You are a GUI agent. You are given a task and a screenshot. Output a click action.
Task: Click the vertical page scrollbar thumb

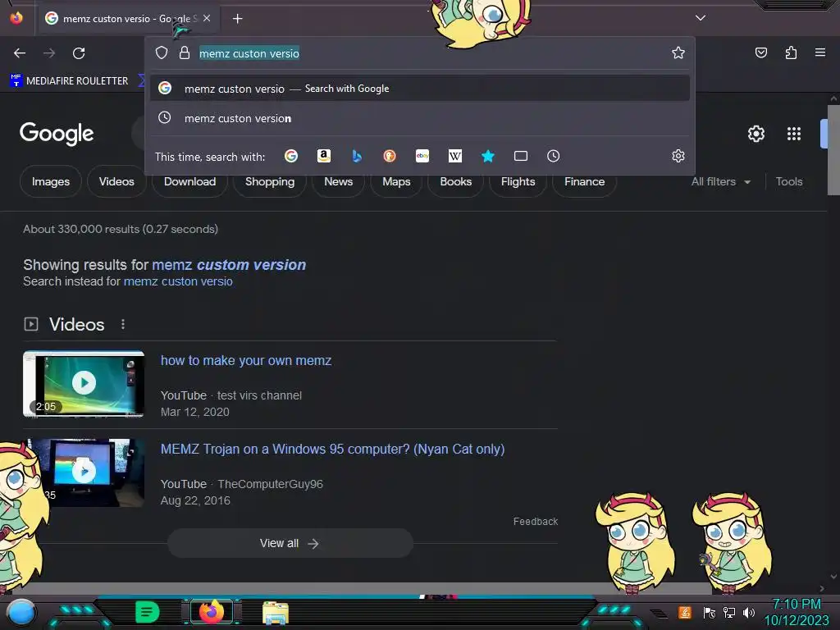[x=833, y=150]
